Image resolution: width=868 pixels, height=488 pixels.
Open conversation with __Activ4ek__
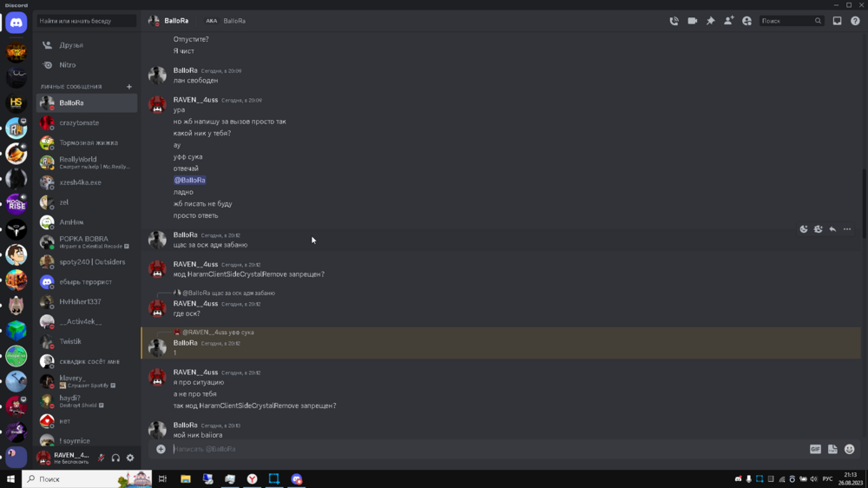click(x=87, y=322)
